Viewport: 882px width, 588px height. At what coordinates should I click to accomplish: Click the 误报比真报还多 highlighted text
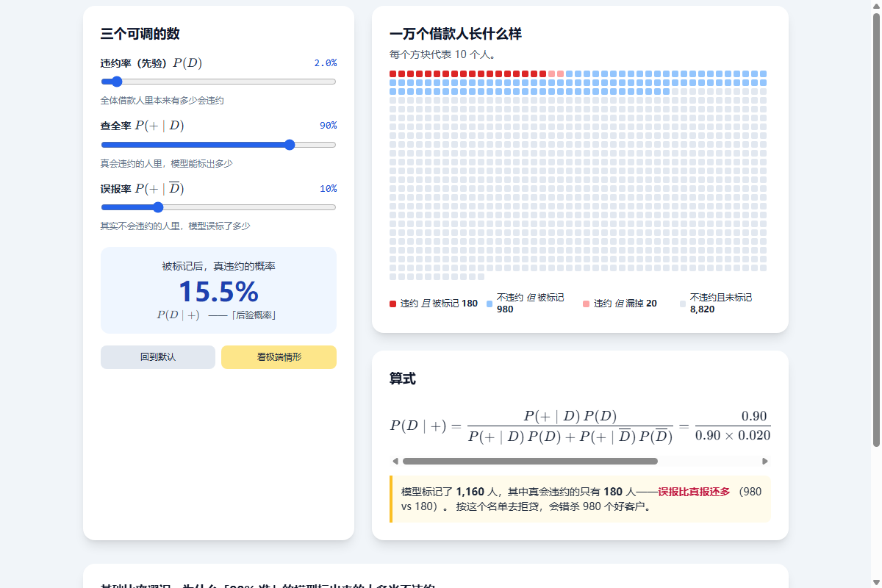click(x=694, y=492)
